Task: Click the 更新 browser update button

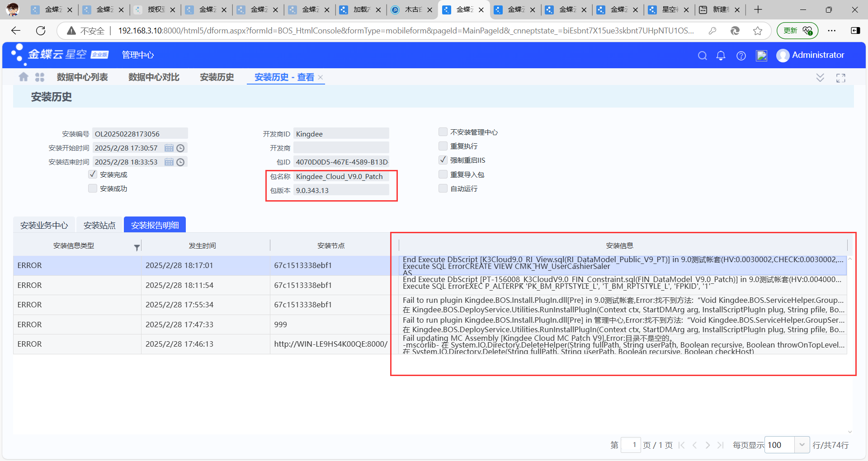Action: point(797,30)
